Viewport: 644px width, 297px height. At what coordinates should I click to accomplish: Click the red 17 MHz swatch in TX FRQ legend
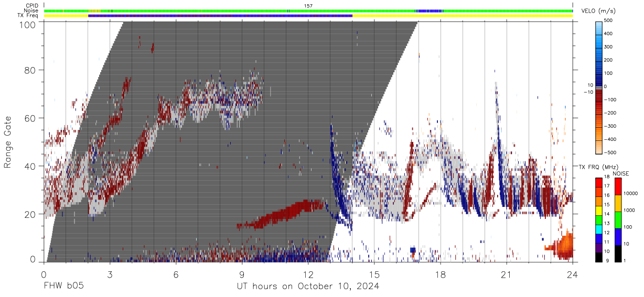[x=599, y=183]
